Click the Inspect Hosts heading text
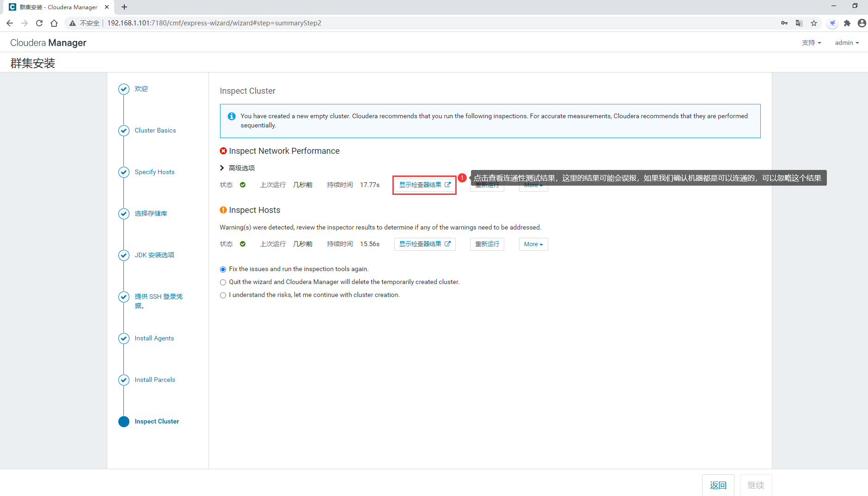The width and height of the screenshot is (868, 496). [x=255, y=210]
